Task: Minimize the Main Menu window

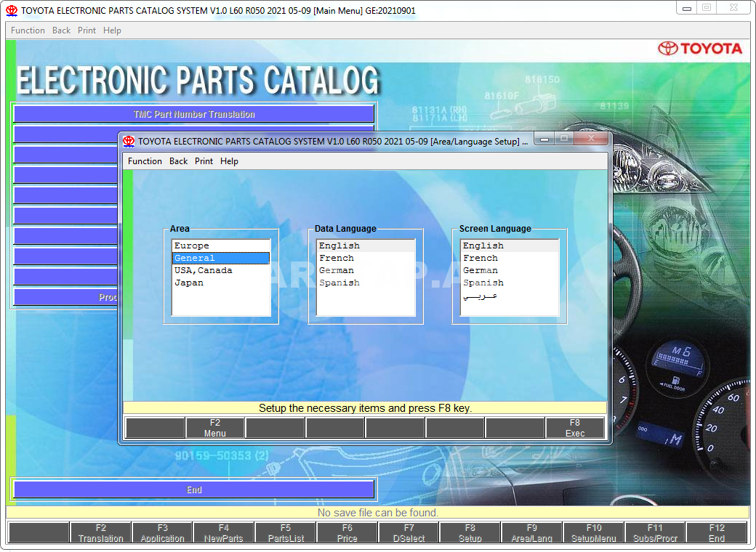Action: [x=687, y=8]
